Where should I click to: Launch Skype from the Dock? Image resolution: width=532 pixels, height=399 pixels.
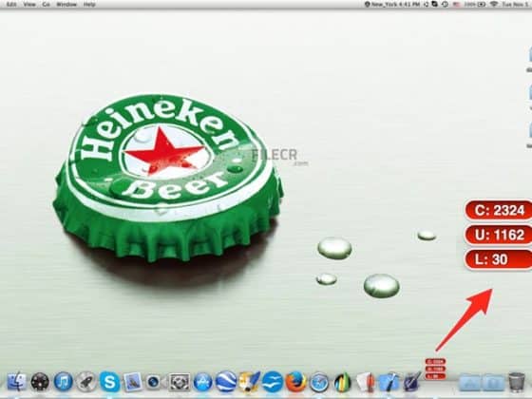point(109,382)
